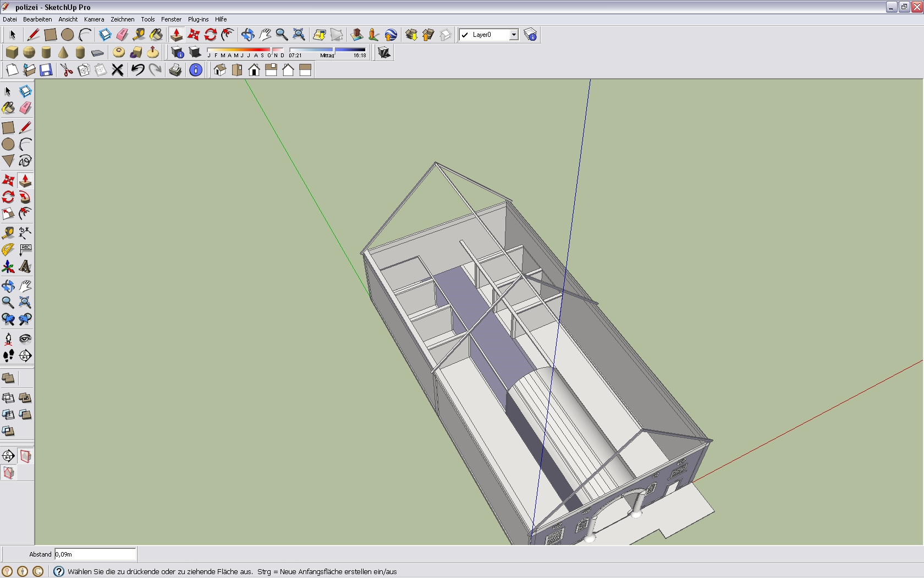Image resolution: width=924 pixels, height=578 pixels.
Task: Open Preview in Google Earth
Action: pos(391,35)
